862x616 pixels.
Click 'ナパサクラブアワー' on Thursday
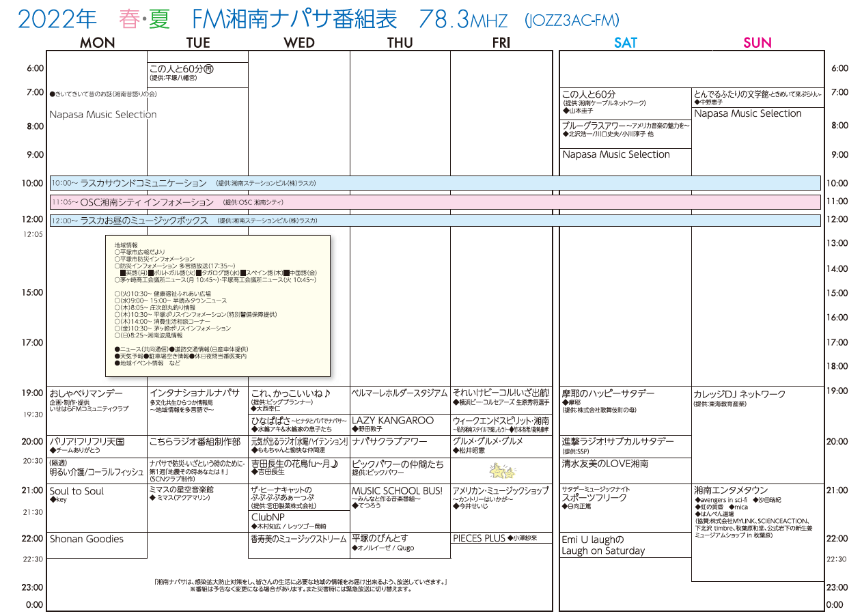point(389,442)
